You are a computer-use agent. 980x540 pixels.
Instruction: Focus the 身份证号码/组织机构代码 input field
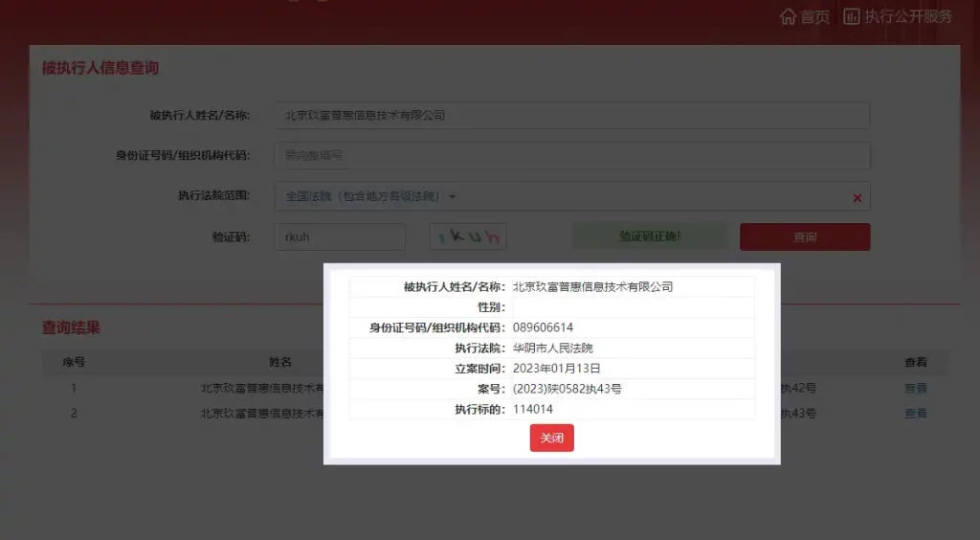click(571, 155)
